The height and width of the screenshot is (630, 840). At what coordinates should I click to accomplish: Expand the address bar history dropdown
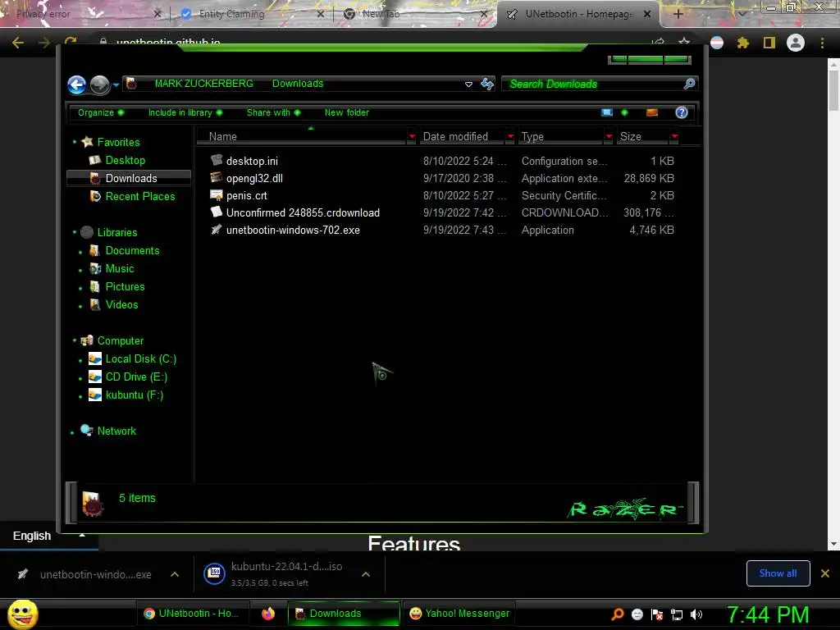[468, 84]
